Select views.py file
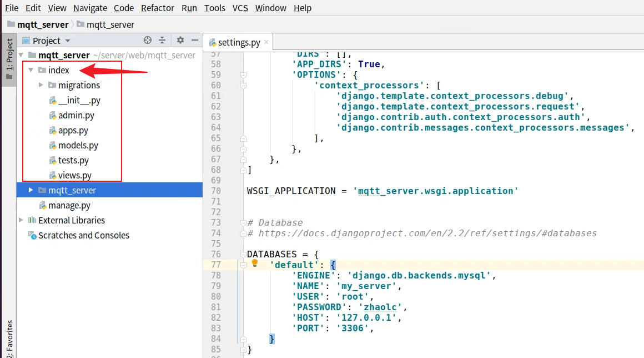Screen dimensions: 644x358 pyautogui.click(x=75, y=176)
